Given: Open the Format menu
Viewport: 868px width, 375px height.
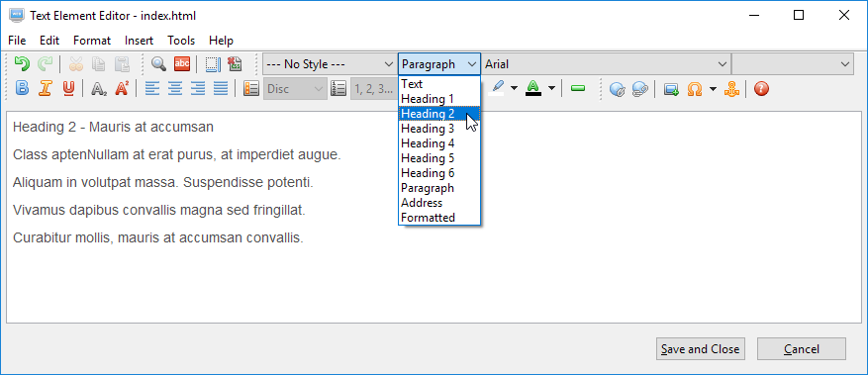Looking at the screenshot, I should (x=92, y=41).
